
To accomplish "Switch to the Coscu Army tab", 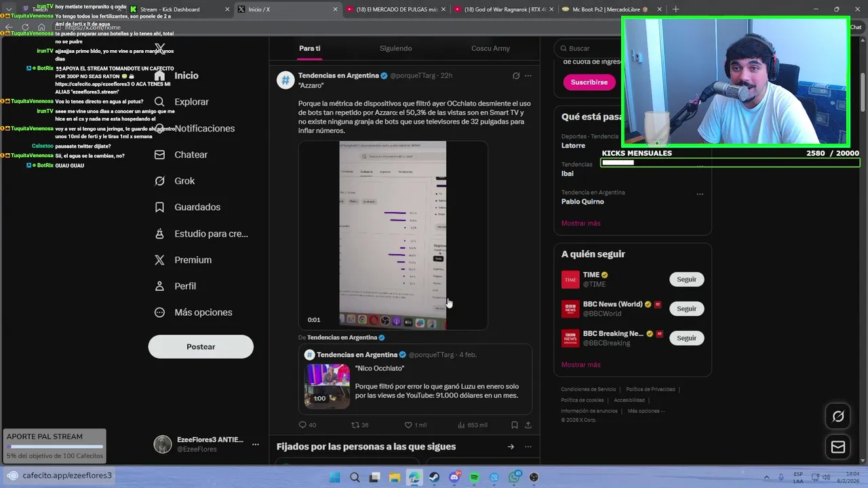I will coord(490,49).
